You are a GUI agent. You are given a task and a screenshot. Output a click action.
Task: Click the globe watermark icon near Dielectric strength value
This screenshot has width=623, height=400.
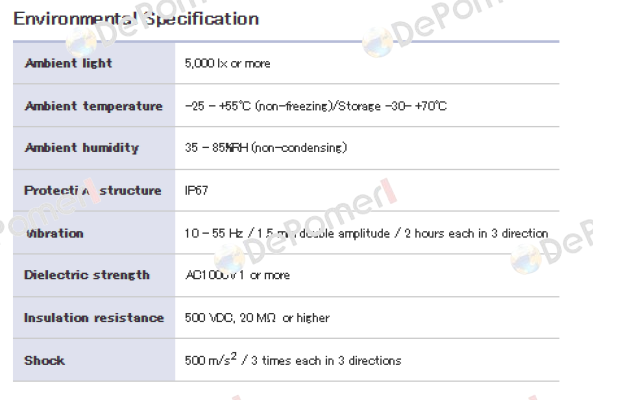coord(229,259)
